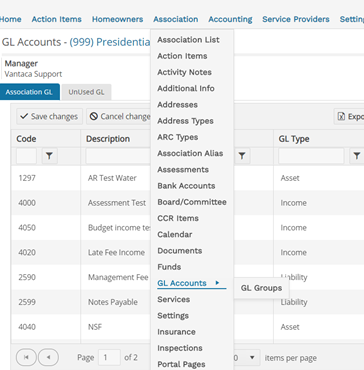Click the GL Type filter input field

point(311,156)
